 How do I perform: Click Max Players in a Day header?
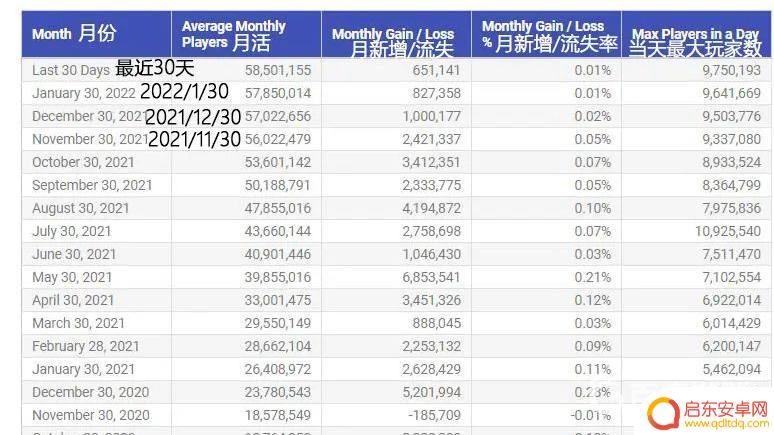[696, 34]
